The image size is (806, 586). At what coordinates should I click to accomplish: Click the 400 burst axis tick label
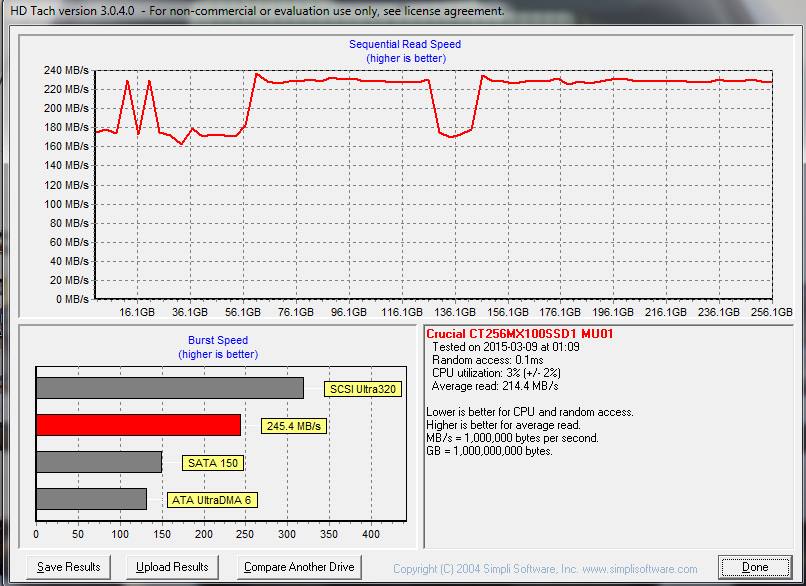371,534
